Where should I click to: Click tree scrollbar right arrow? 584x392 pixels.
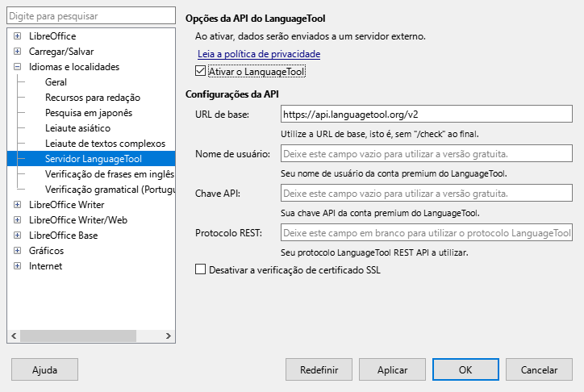point(168,336)
